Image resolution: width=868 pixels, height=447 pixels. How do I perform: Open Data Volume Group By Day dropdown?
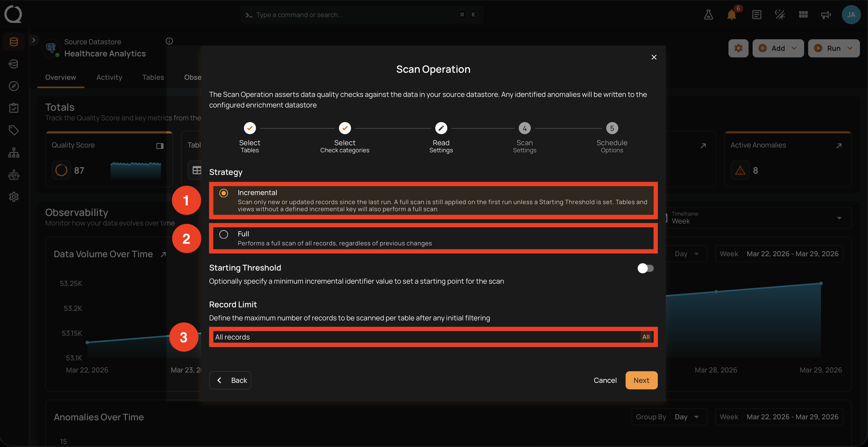pyautogui.click(x=687, y=254)
